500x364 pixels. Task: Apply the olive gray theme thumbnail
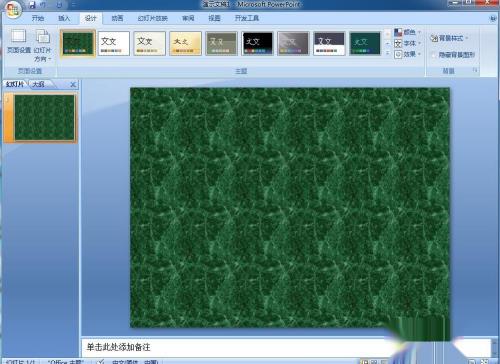(x=222, y=43)
